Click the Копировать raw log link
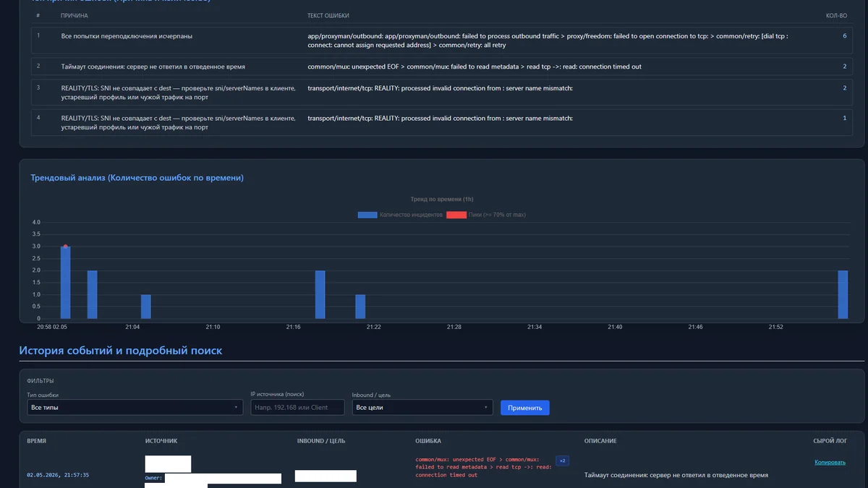 click(830, 462)
